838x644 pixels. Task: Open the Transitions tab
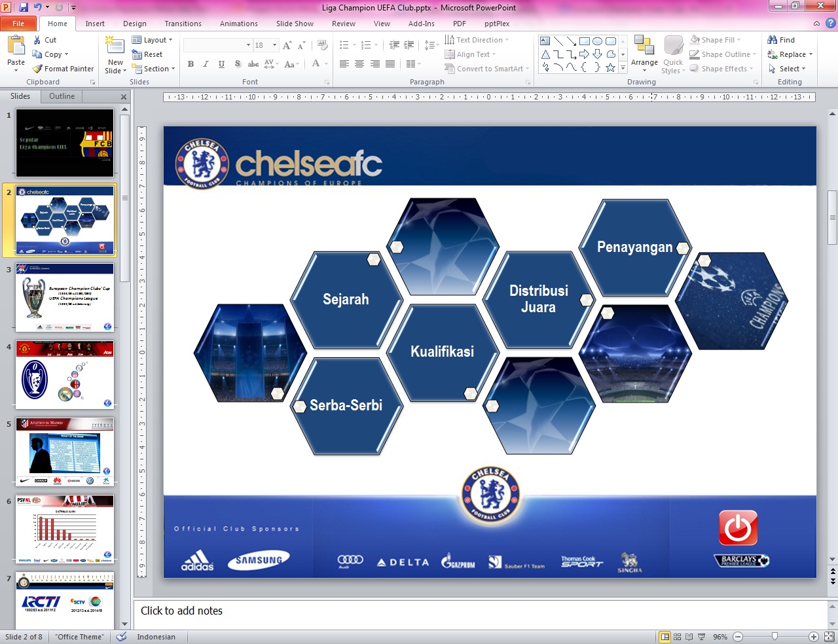183,24
